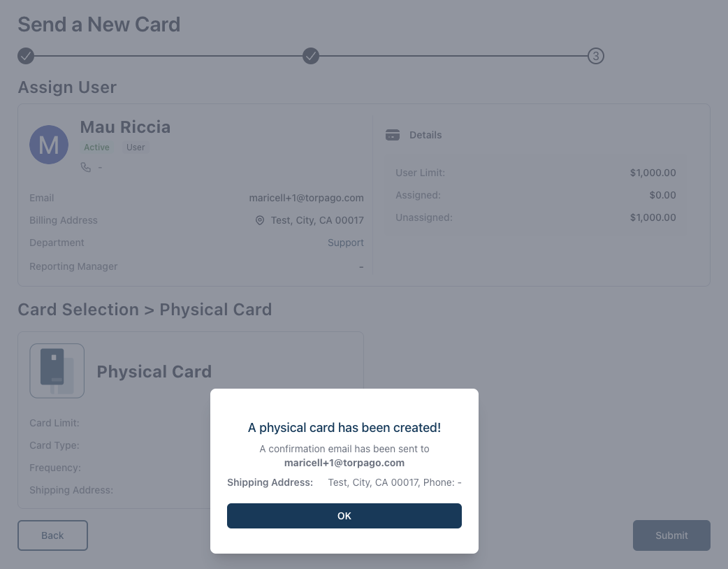Click the Physical Card title text
The image size is (728, 569).
click(x=154, y=372)
